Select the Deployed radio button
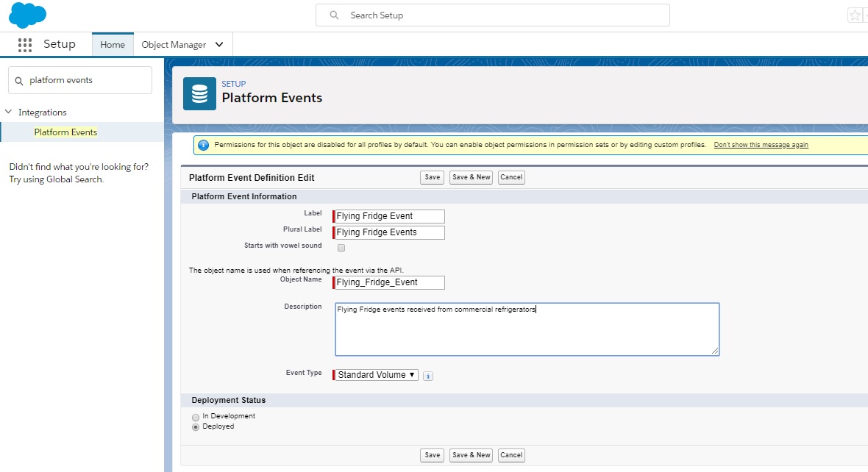868x472 pixels. 195,426
